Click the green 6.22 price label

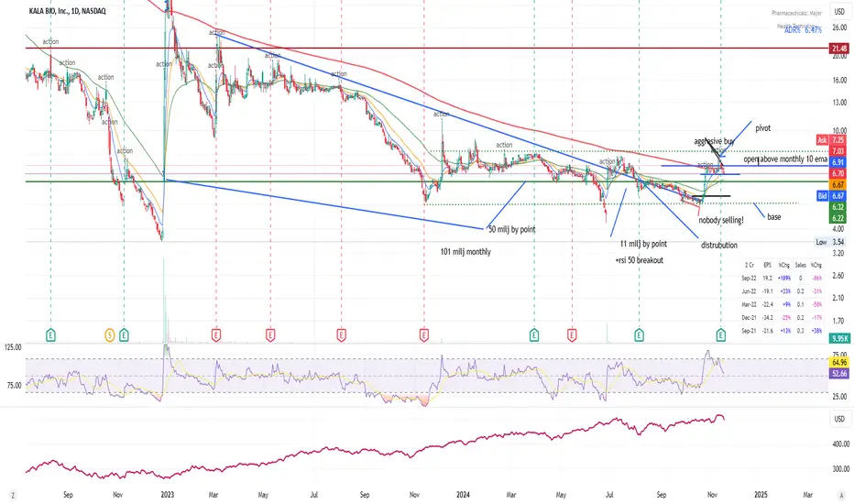point(838,218)
